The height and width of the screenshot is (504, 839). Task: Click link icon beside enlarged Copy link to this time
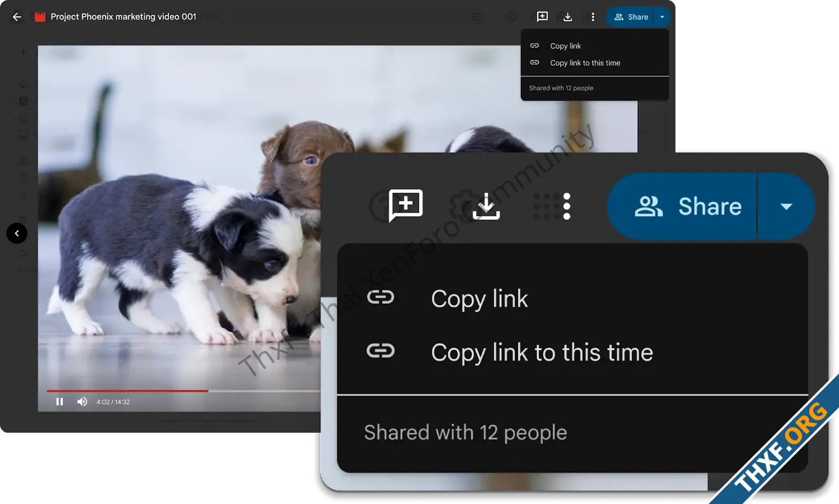click(x=380, y=350)
